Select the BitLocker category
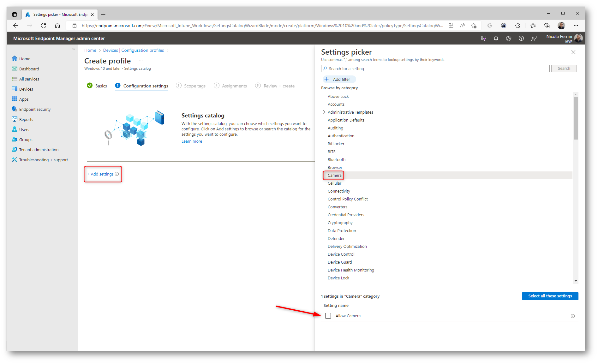 coord(336,144)
